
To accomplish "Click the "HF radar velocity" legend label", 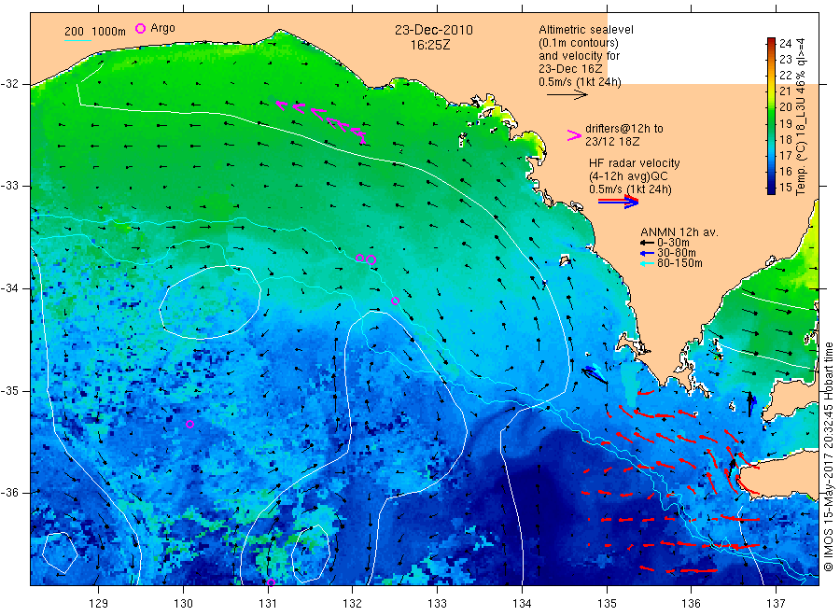I will (x=635, y=162).
